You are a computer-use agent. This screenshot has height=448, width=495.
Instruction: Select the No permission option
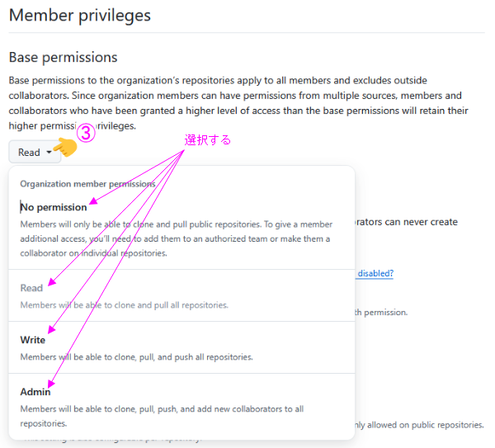pos(54,207)
